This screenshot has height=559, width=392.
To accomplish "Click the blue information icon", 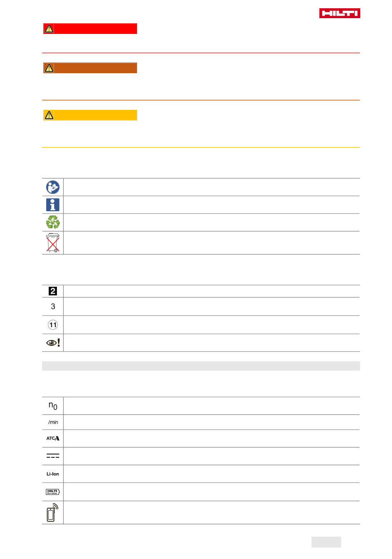I will tap(53, 205).
